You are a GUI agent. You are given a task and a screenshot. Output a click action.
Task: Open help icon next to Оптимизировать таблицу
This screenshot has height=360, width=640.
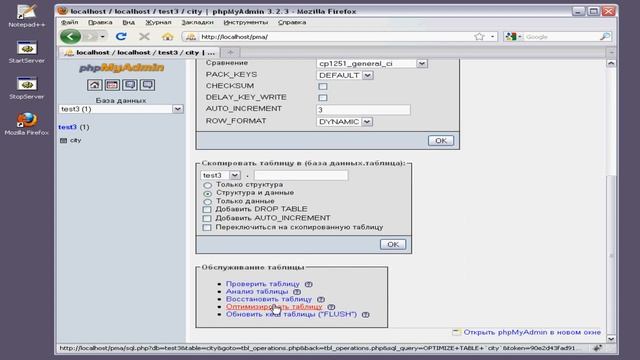point(331,307)
